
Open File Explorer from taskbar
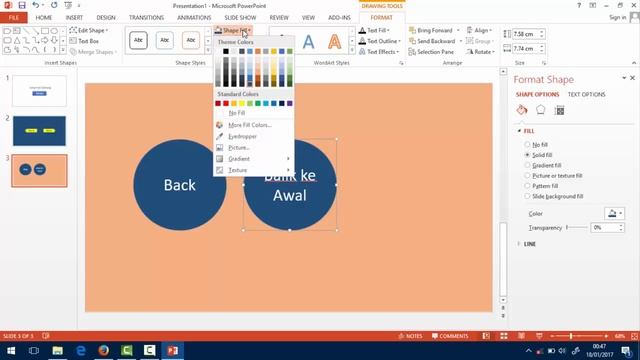coord(58,351)
